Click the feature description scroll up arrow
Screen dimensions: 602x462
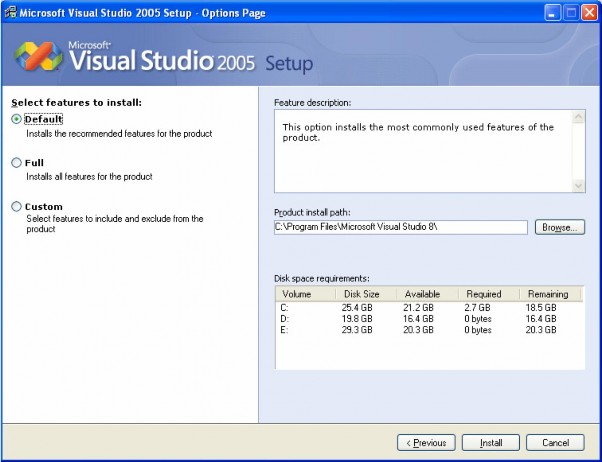[578, 118]
